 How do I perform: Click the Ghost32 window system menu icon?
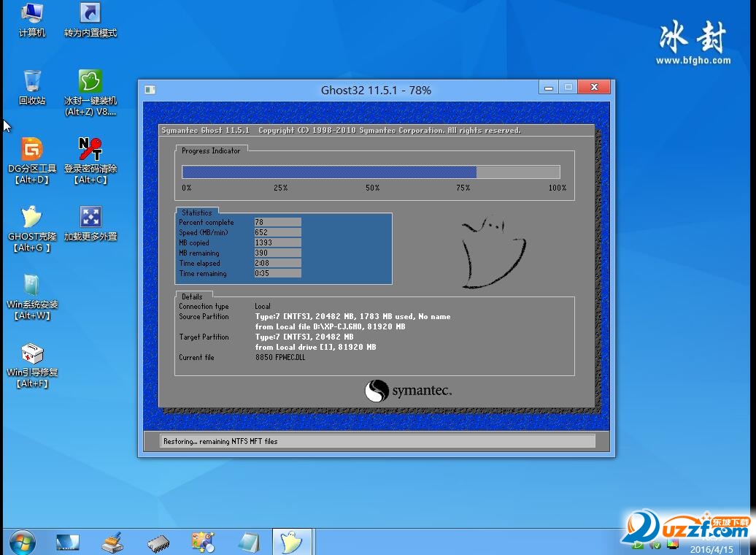[150, 90]
